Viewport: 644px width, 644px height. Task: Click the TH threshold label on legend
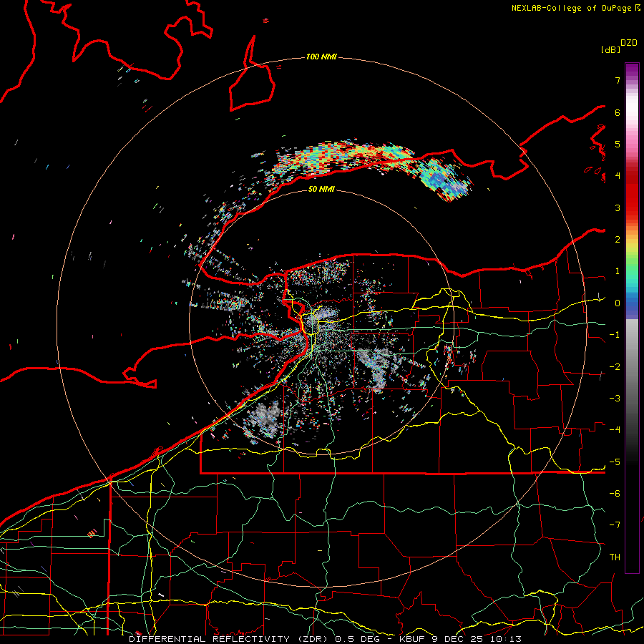click(615, 557)
